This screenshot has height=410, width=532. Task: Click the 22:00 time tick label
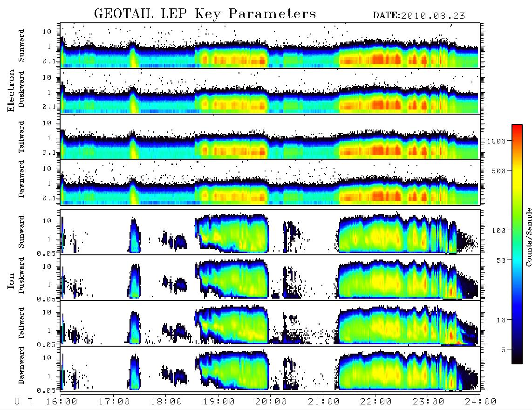376,402
